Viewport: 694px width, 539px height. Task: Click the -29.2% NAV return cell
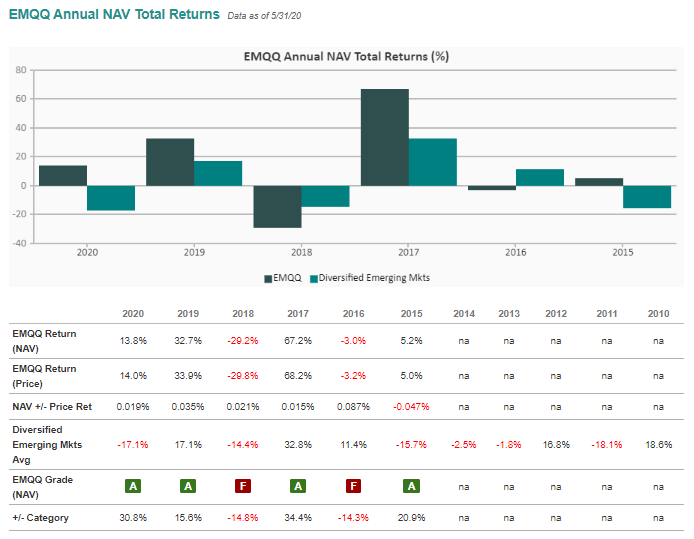coord(243,341)
